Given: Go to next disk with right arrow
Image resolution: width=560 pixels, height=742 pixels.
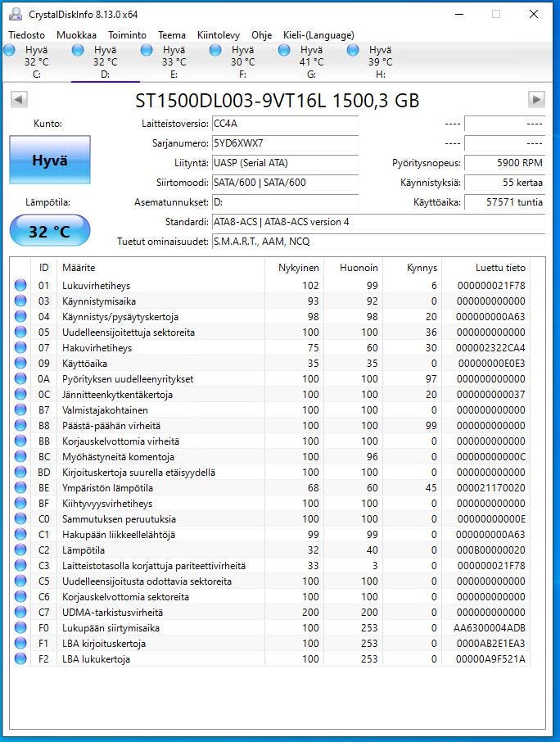Looking at the screenshot, I should [536, 100].
